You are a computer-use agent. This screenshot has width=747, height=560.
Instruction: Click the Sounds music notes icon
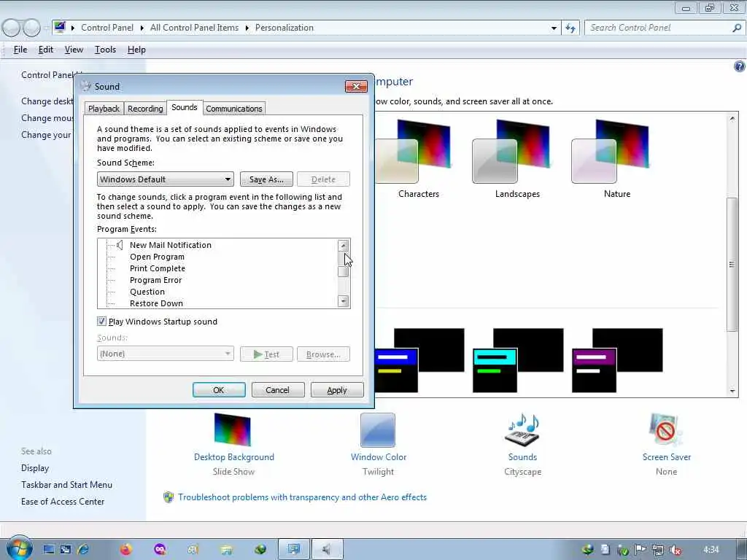pos(522,429)
